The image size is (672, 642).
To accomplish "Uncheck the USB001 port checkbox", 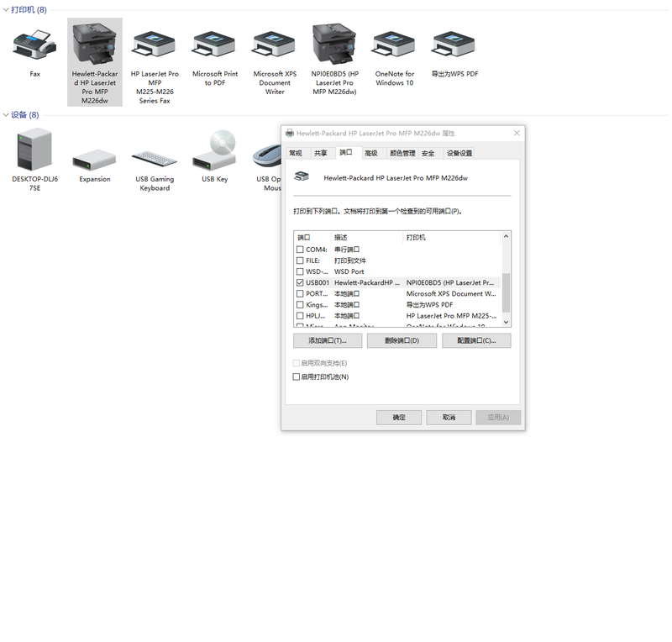I will coord(300,283).
